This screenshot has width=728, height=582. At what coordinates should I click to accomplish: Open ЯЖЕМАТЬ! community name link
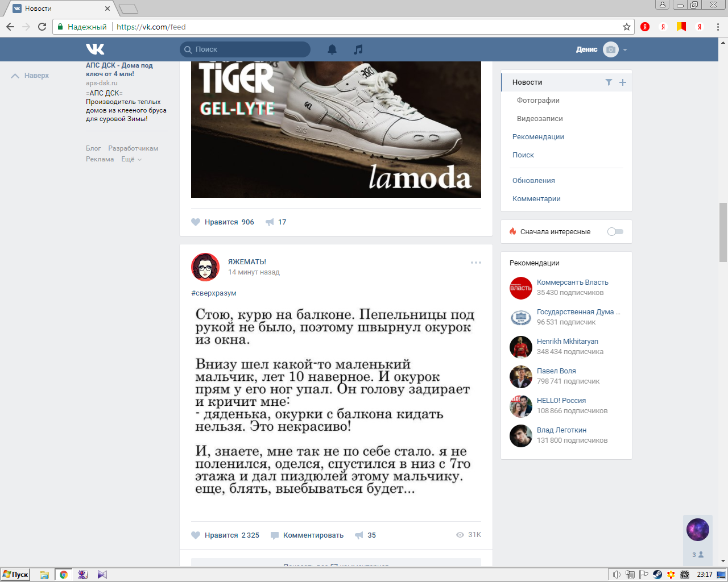point(247,262)
